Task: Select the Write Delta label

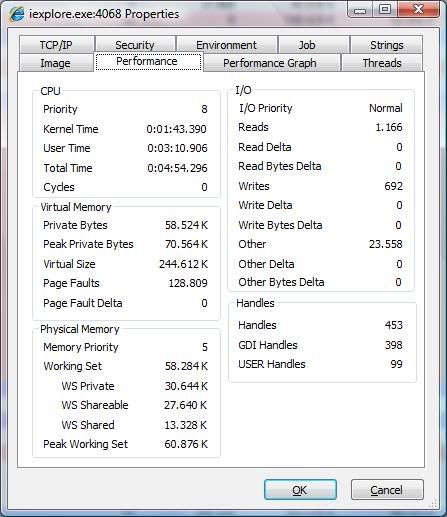Action: [265, 205]
